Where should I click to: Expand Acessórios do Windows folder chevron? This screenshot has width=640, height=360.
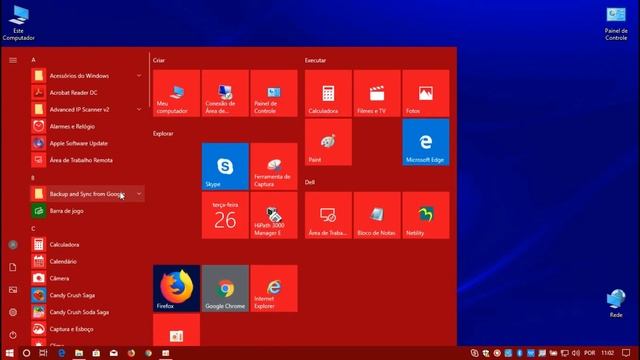pyautogui.click(x=139, y=76)
